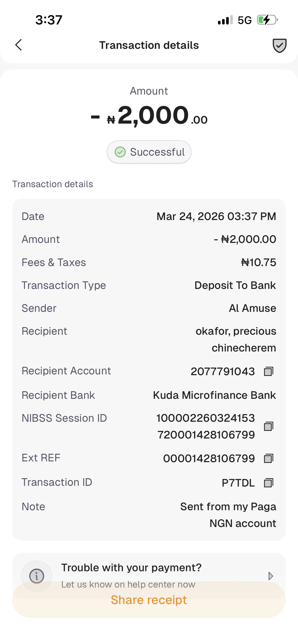Image resolution: width=298 pixels, height=644 pixels.
Task: Expand the Trouble with your payment arrow
Action: (270, 576)
